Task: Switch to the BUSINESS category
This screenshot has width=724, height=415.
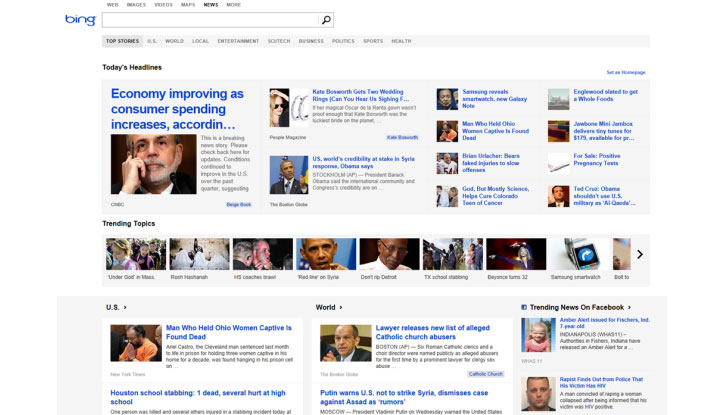Action: [x=311, y=41]
